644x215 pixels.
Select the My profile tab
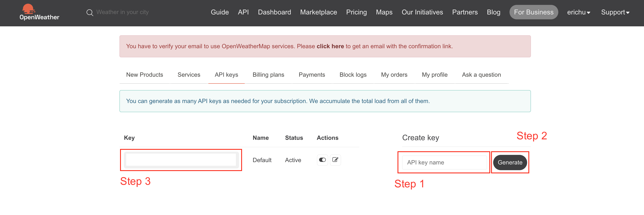coord(434,75)
